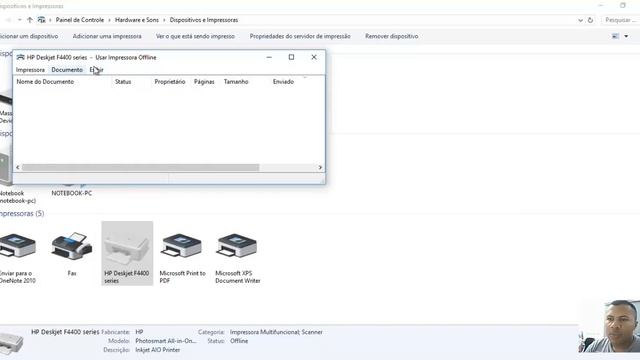
Task: Click the printer thumbnail in details pane
Action: point(11,343)
